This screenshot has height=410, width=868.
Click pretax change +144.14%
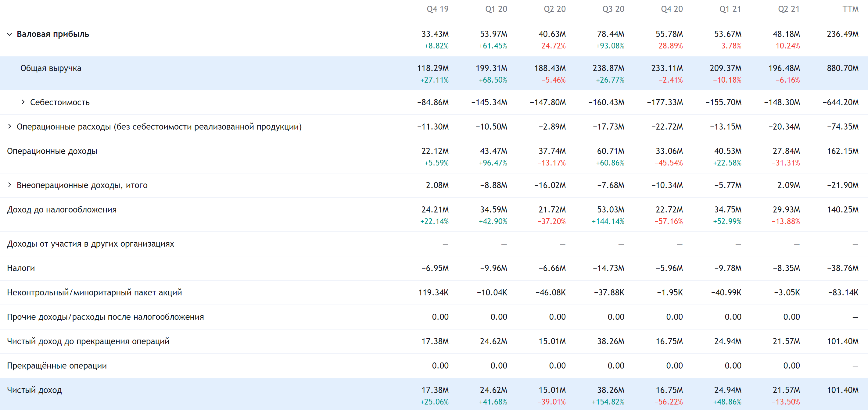point(608,222)
